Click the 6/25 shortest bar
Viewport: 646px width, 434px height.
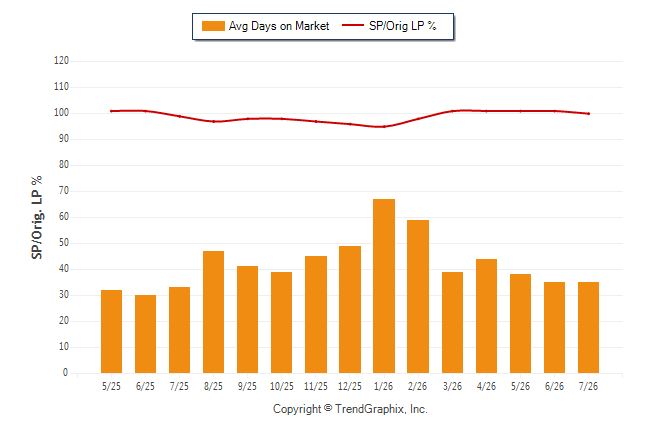(145, 334)
